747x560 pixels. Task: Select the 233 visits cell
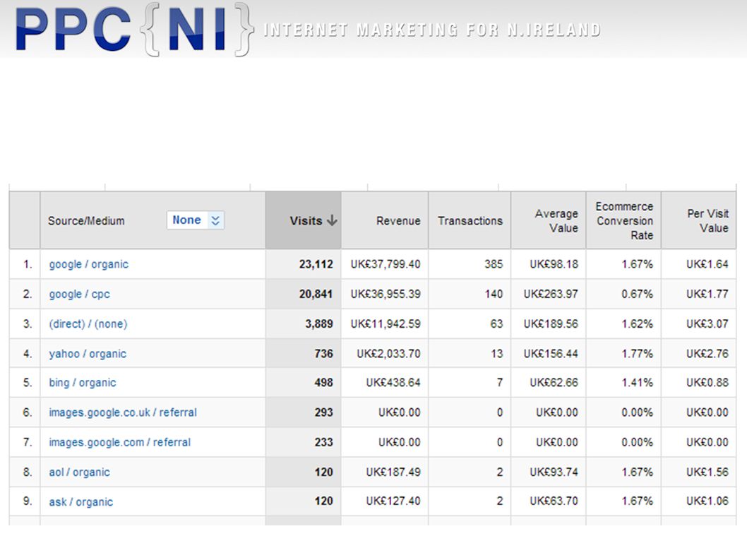click(304, 442)
